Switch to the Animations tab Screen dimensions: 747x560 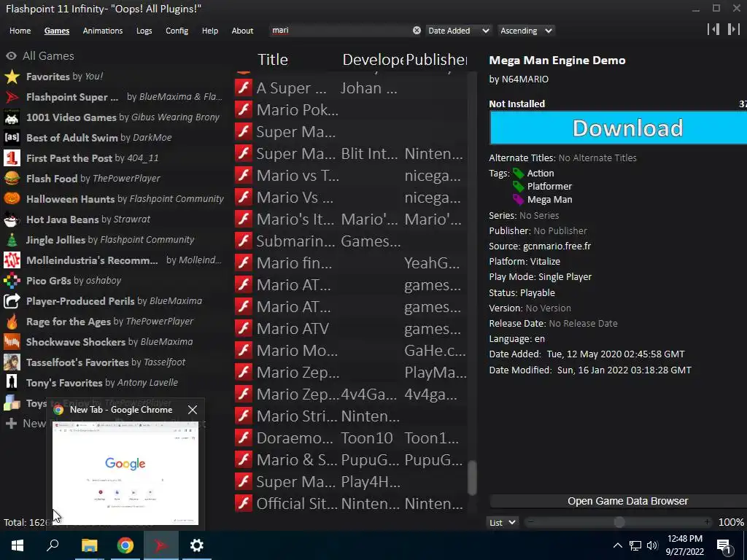(102, 31)
